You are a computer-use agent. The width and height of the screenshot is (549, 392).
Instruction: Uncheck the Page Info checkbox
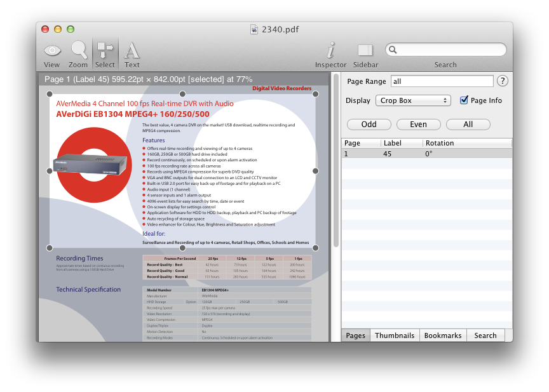pyautogui.click(x=464, y=100)
